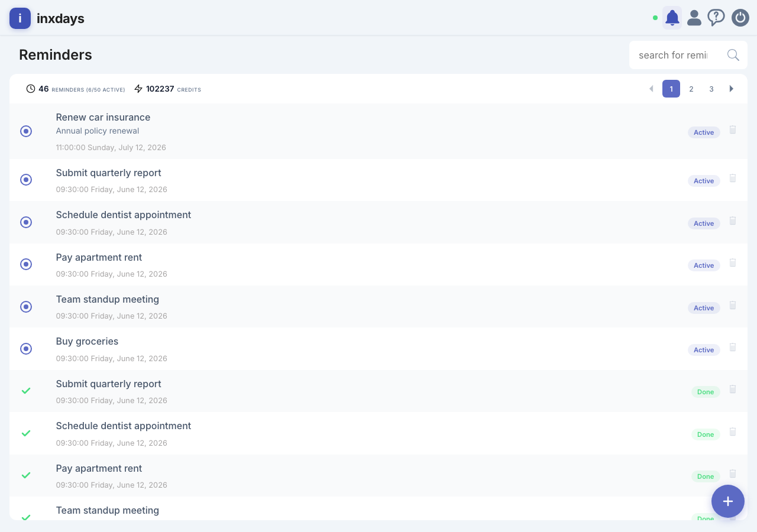Click the clock icon beside 46 reminders
Screen dimensions: 757x532
coord(31,89)
